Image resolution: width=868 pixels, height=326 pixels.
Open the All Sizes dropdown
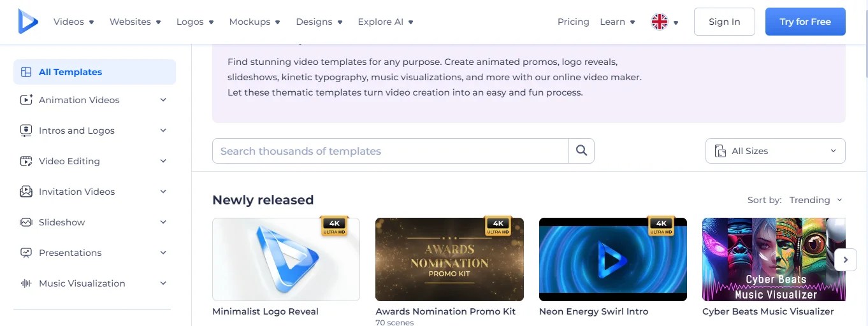tap(775, 151)
